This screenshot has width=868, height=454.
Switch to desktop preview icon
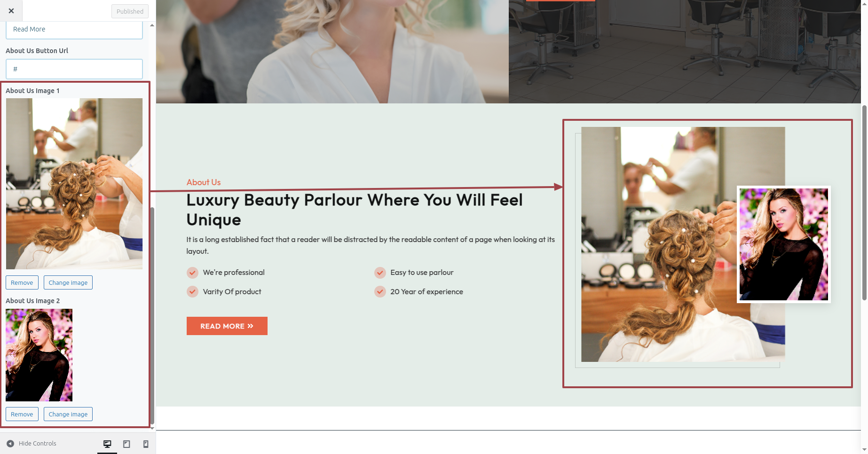tap(107, 444)
